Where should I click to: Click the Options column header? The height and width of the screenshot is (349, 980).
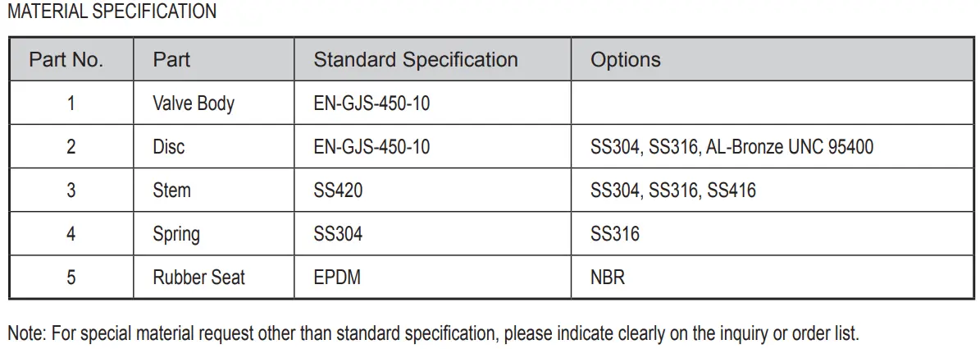626,60
